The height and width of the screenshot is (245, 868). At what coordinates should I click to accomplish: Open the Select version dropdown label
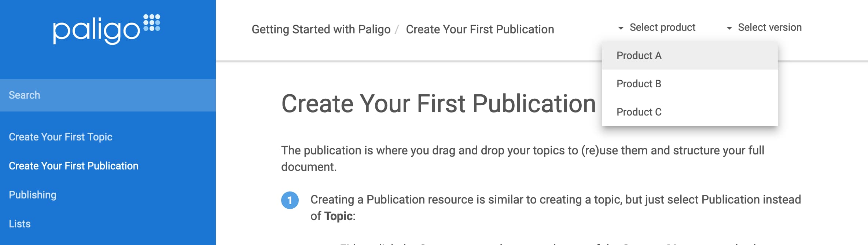(x=769, y=28)
